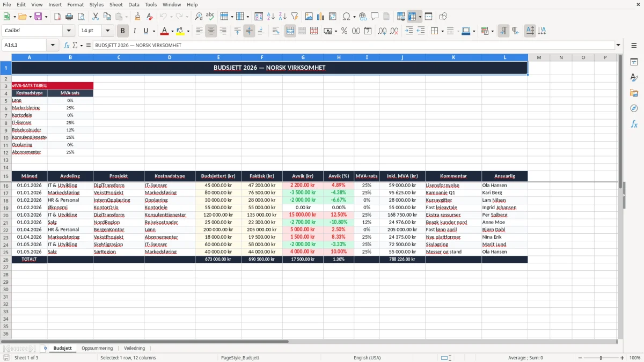Expand the Borders dropdown arrow
Screen dimensions: 644x362
tap(442, 31)
